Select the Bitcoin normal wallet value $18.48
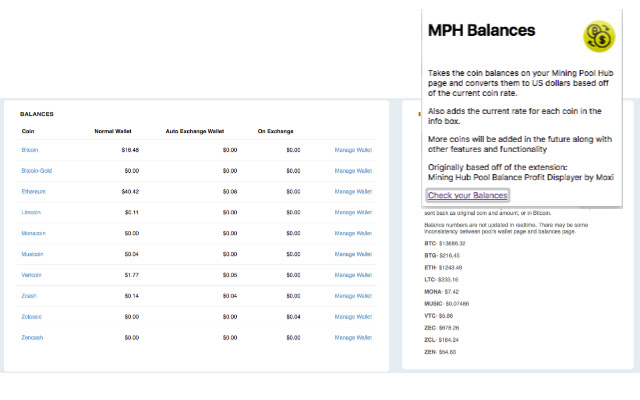The image size is (640, 400). click(x=130, y=150)
